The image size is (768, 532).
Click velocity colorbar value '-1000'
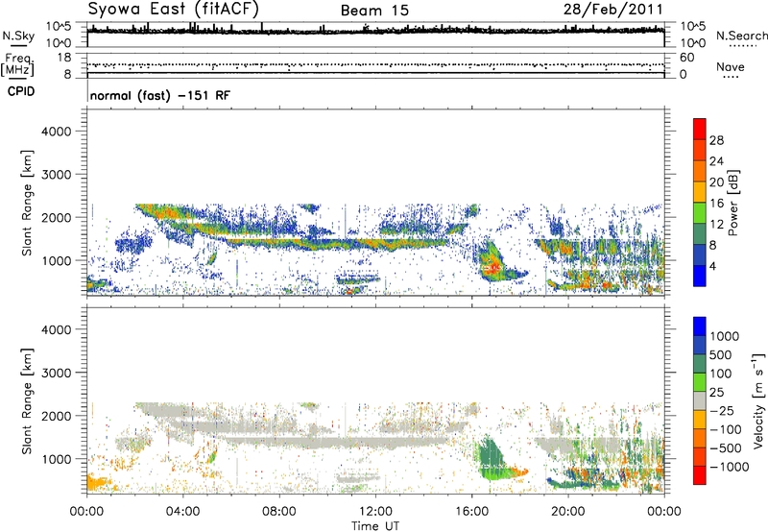(x=729, y=467)
